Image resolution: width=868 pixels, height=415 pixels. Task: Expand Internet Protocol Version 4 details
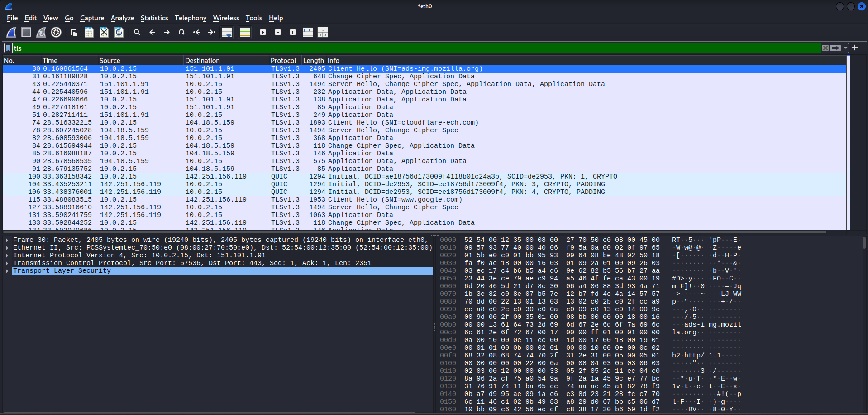point(7,256)
